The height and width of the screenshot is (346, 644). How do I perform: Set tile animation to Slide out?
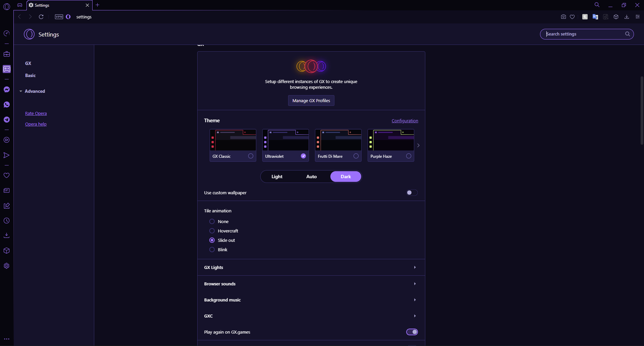coord(212,240)
